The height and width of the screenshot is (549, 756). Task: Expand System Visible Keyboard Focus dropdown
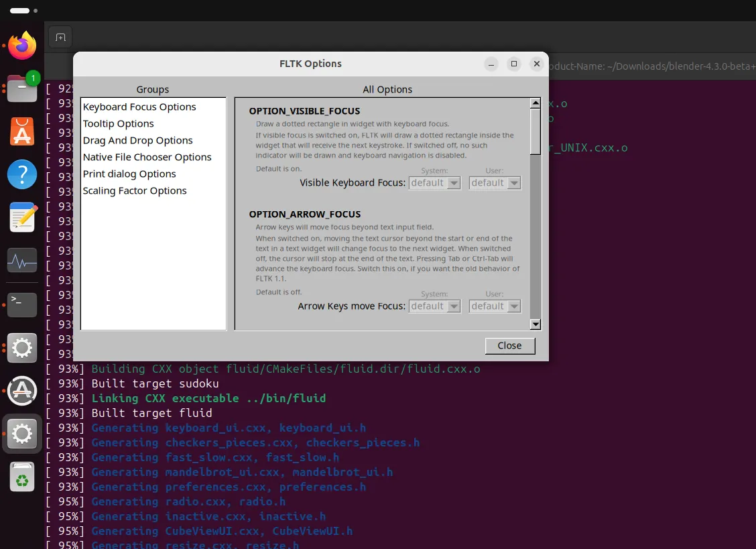(x=435, y=183)
